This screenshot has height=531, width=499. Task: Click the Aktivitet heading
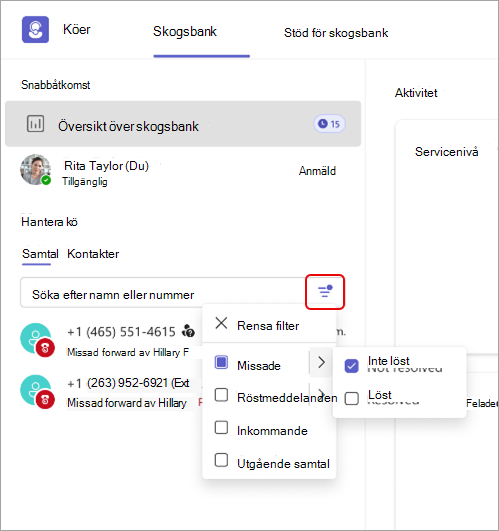pos(416,93)
